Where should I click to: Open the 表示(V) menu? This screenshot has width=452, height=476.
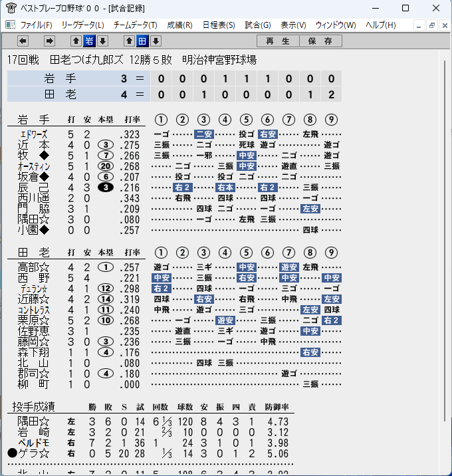293,25
